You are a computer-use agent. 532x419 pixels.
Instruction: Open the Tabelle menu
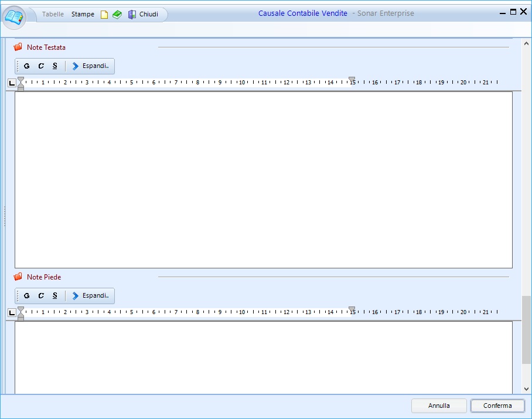(x=53, y=14)
